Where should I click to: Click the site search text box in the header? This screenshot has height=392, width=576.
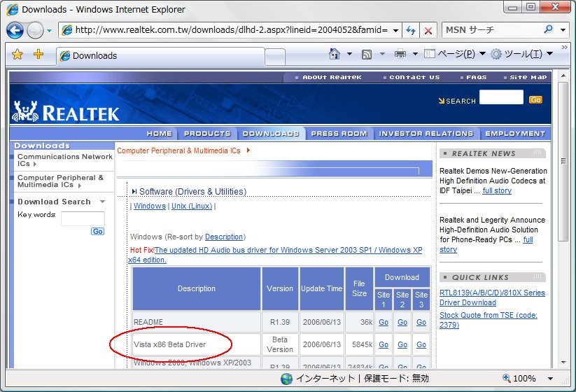click(x=501, y=97)
